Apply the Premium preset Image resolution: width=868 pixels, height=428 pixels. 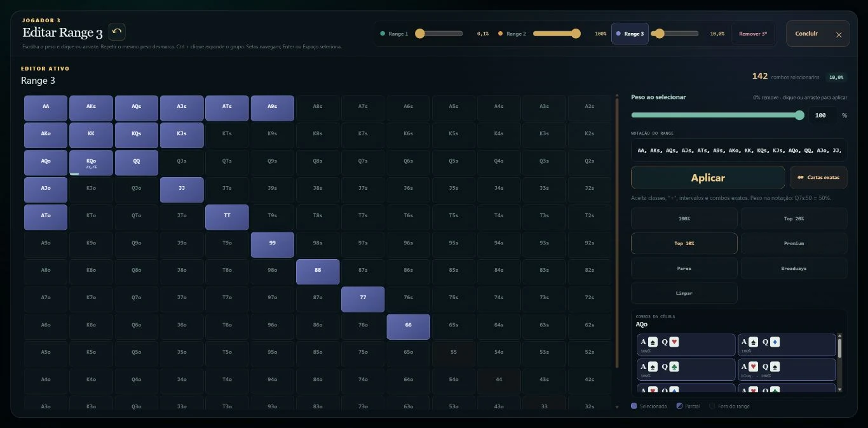click(x=794, y=243)
